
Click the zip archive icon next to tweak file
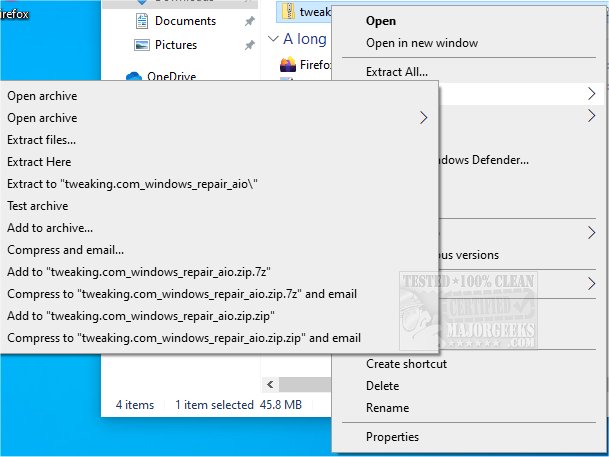tap(288, 11)
